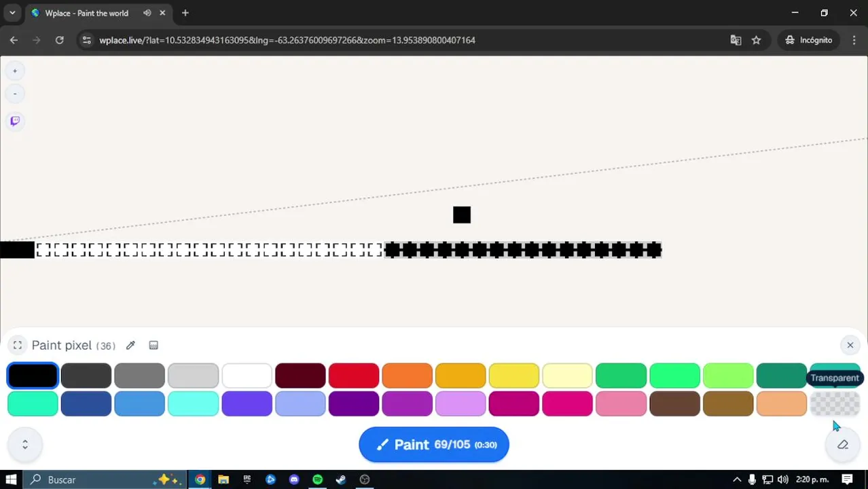Click the fullscreen brackets icon beside Paint pixel
Viewport: 868px width, 489px height.
pyautogui.click(x=18, y=345)
